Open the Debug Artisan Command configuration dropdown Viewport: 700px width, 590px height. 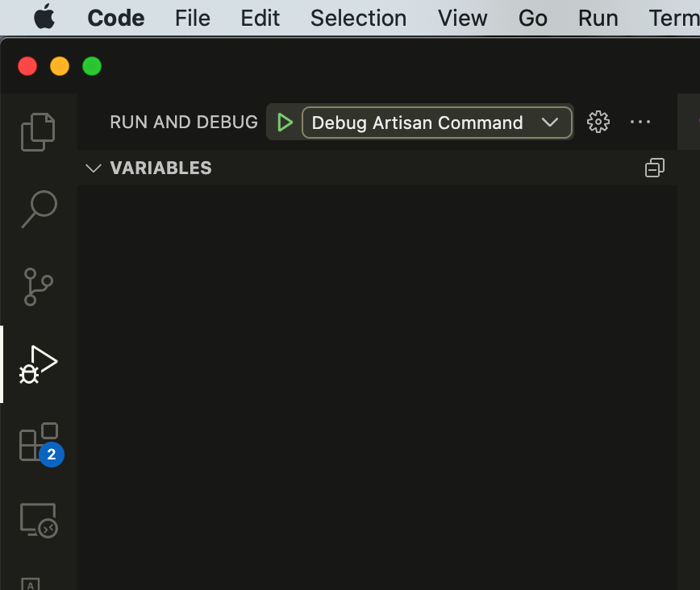point(418,123)
